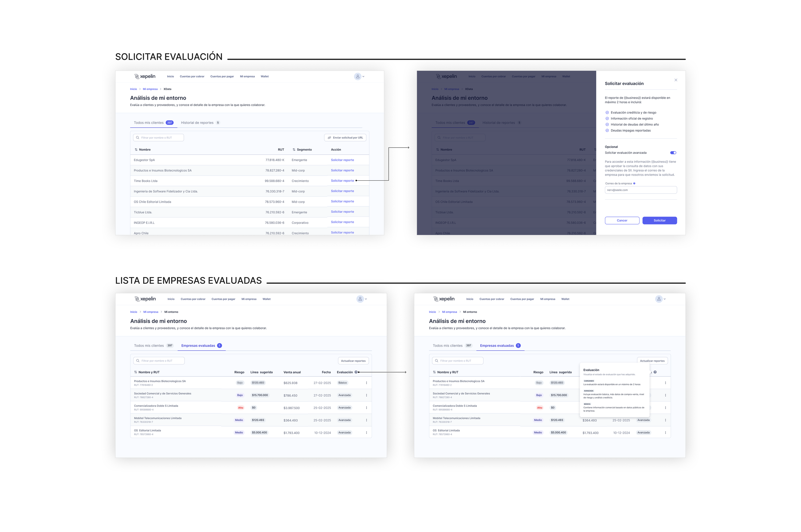Click the link icon in Enviar solicitud por URL
The width and height of the screenshot is (801, 532).
click(x=329, y=138)
